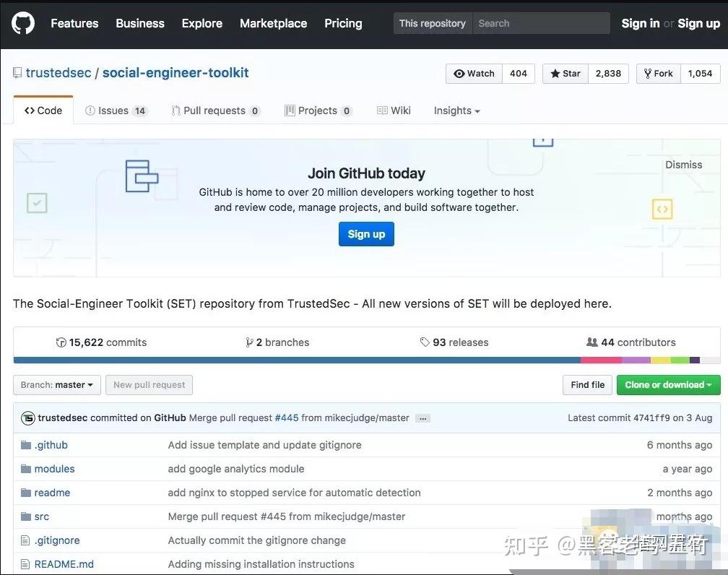Image resolution: width=728 pixels, height=575 pixels.
Task: Switch to the Code tab
Action: 43,111
